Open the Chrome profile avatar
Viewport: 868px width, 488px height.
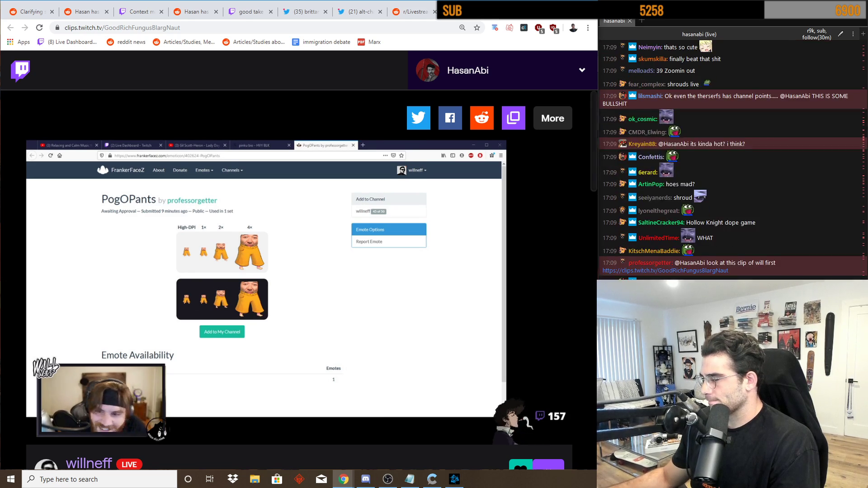tap(573, 28)
